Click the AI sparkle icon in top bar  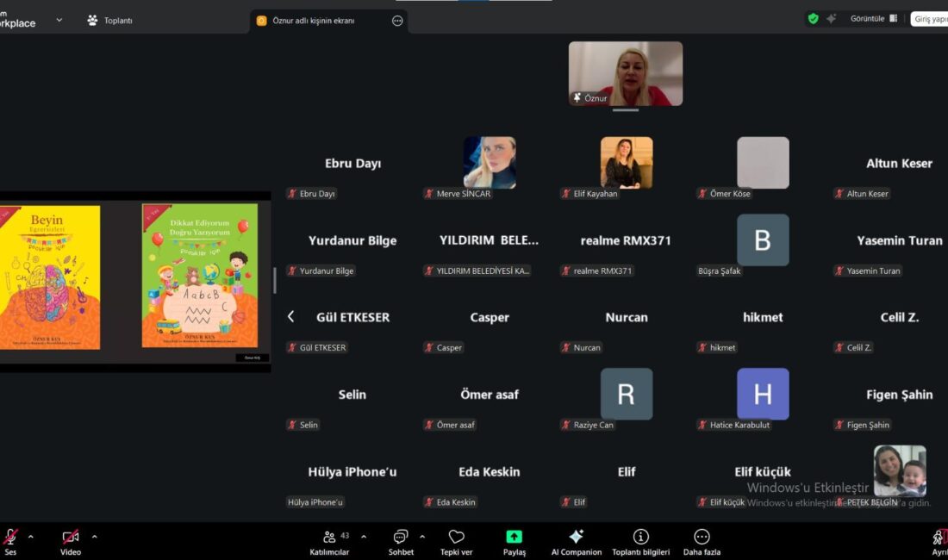(832, 19)
